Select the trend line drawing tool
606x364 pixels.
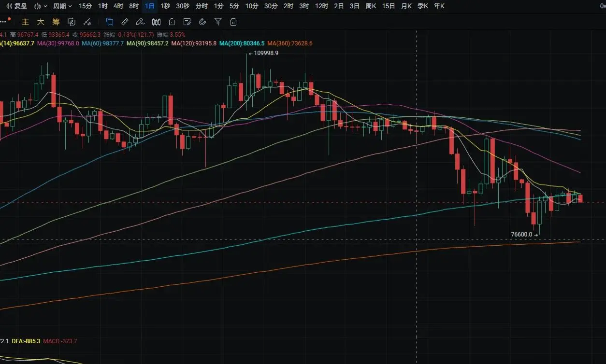pos(87,22)
